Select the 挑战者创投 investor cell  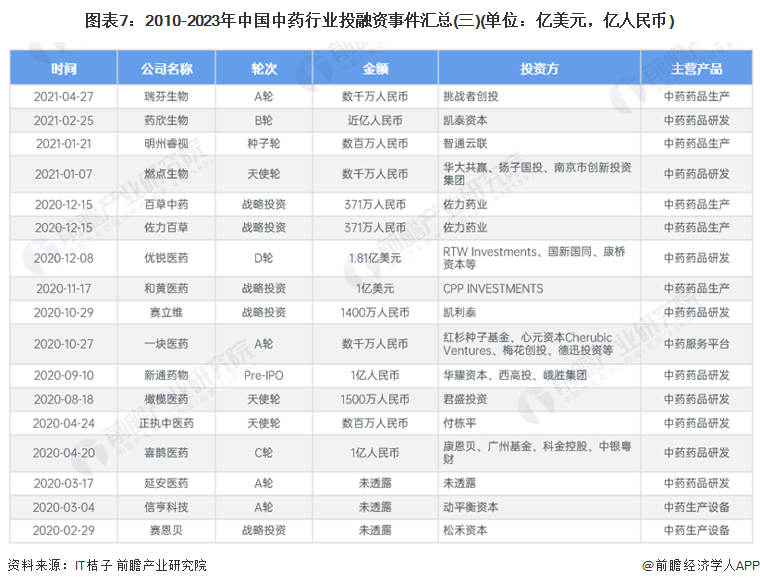coord(470,97)
